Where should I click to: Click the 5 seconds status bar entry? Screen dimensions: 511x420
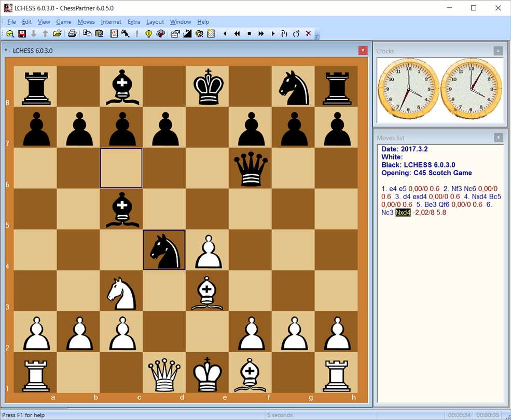click(x=280, y=415)
